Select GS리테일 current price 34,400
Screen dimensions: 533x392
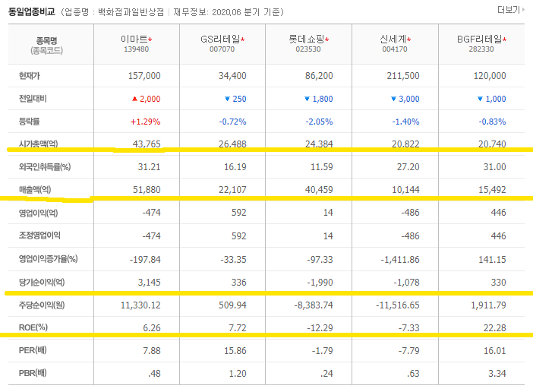232,76
